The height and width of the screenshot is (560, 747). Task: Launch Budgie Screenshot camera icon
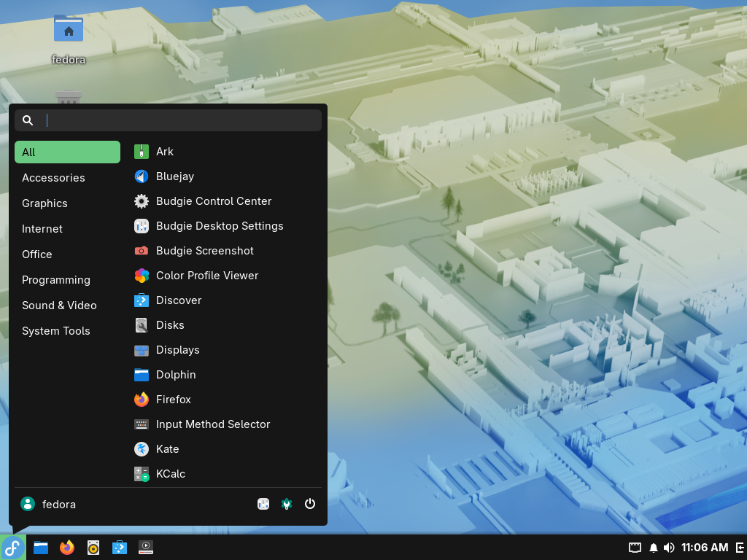[142, 251]
